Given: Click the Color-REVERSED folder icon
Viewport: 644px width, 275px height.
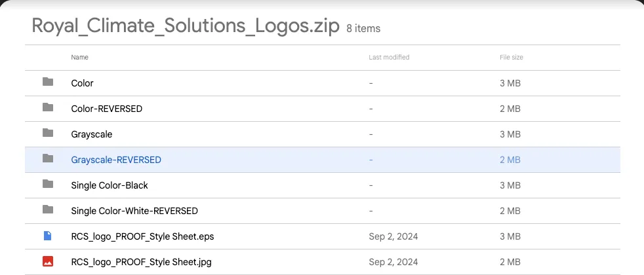Looking at the screenshot, I should [47, 108].
